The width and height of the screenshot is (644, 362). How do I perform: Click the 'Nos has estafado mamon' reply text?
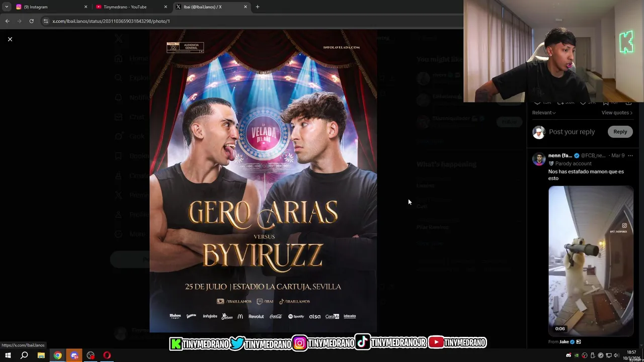[586, 175]
